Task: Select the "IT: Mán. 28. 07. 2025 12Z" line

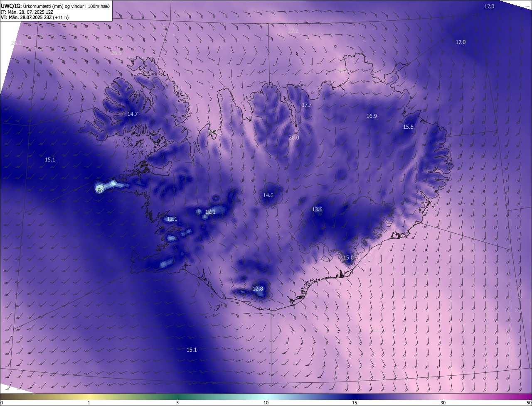Action: click(27, 12)
